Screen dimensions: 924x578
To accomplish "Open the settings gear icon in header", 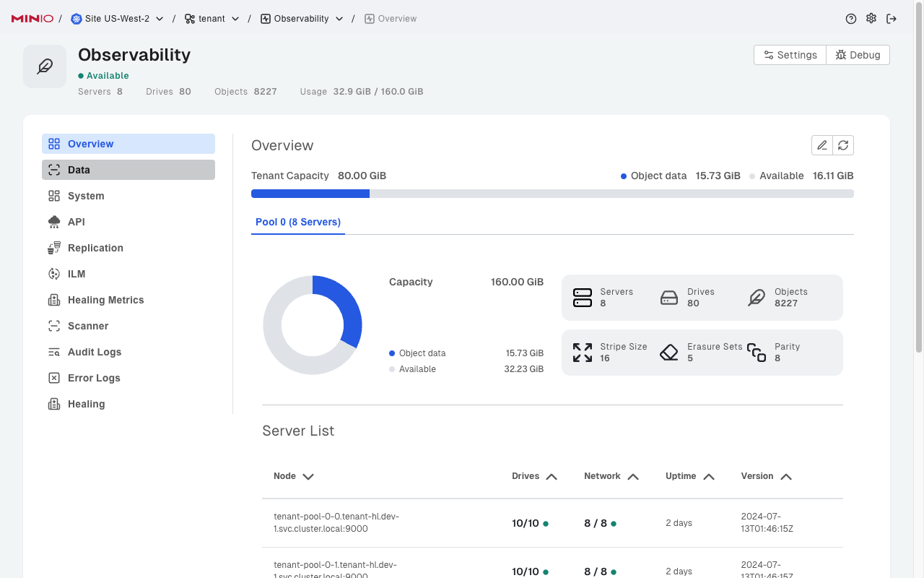I will [x=871, y=19].
